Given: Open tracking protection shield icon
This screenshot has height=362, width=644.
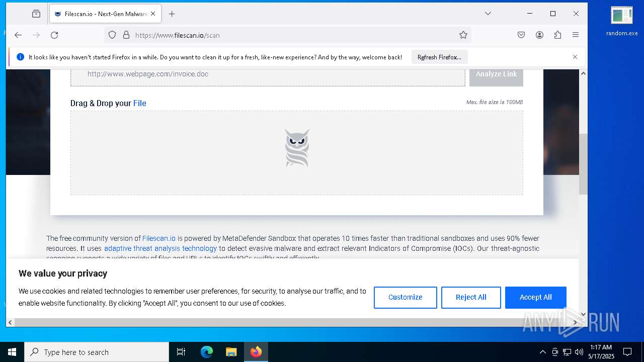Looking at the screenshot, I should pos(112,35).
